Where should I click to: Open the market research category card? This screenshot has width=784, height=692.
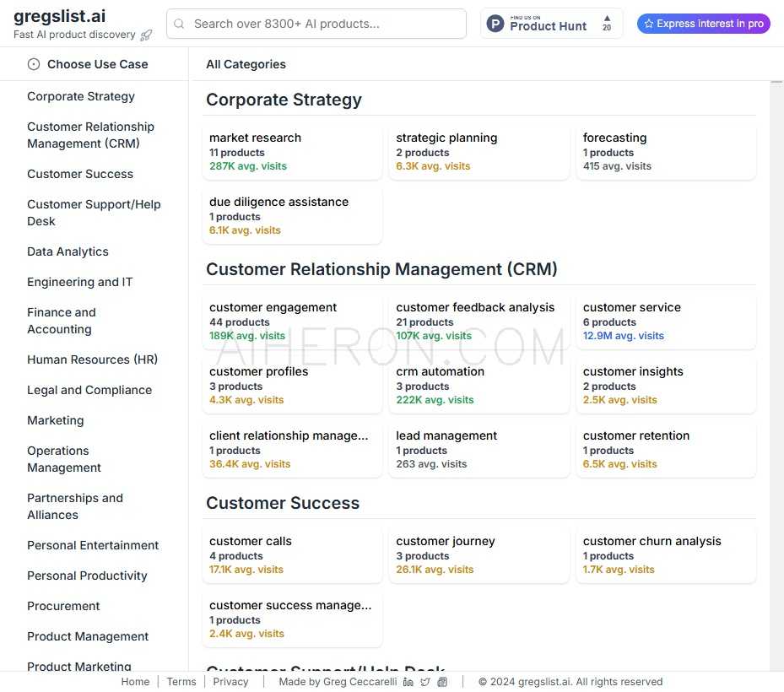click(x=292, y=152)
